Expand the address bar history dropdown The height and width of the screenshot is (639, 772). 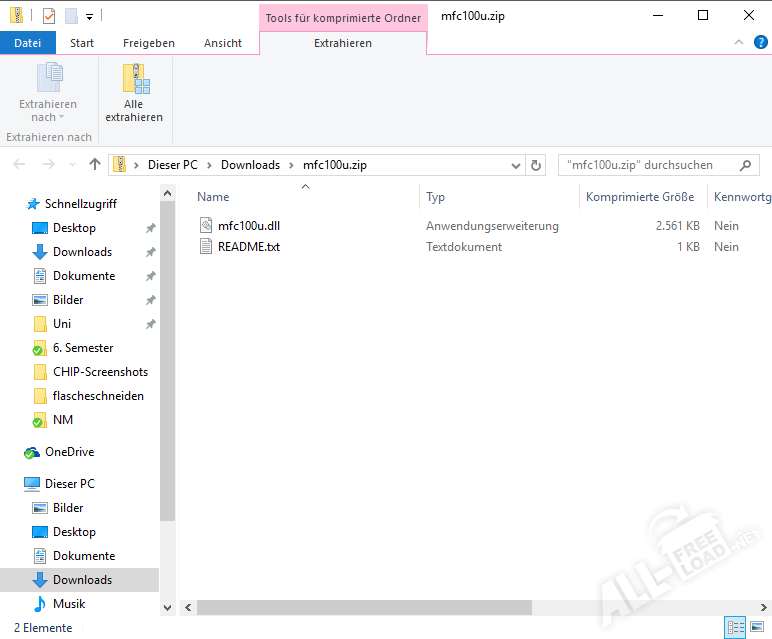click(516, 165)
